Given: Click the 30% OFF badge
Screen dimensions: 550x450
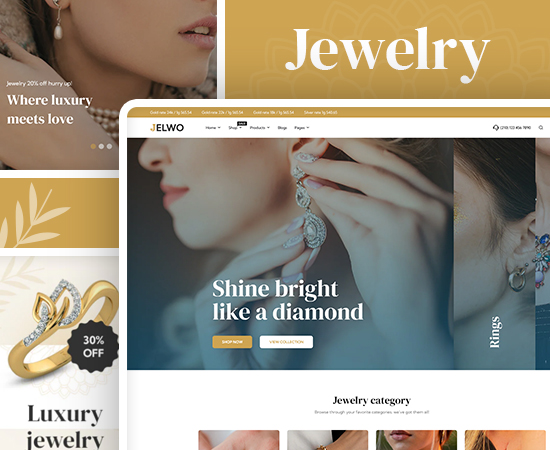Looking at the screenshot, I should (93, 346).
